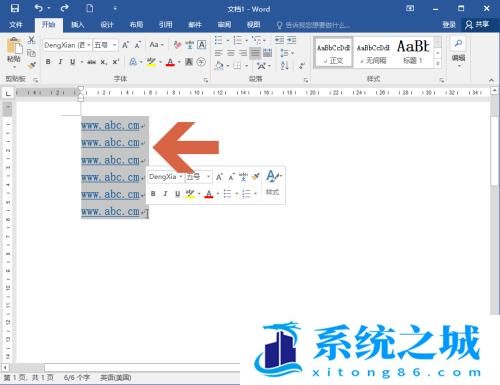500x385 pixels.
Task: Click the Paste (粘贴) clipboard icon
Action: tap(14, 47)
